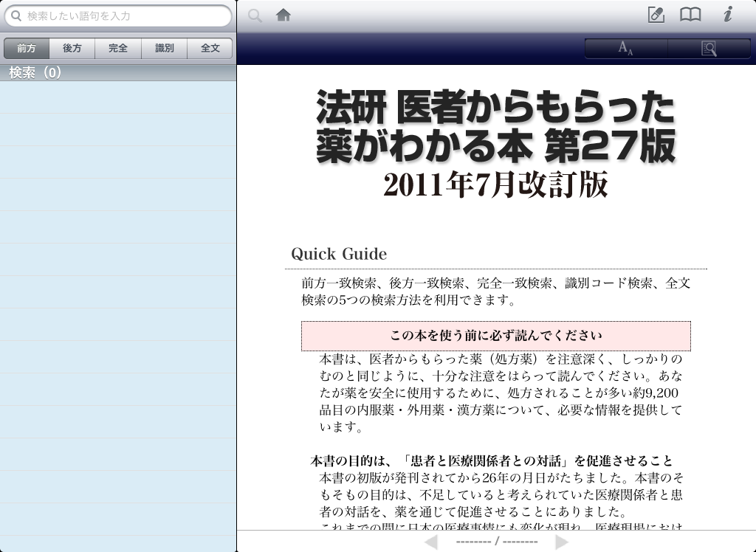The height and width of the screenshot is (552, 756).
Task: Open the pink この本を使う前に必ず読んでください box
Action: 495,336
